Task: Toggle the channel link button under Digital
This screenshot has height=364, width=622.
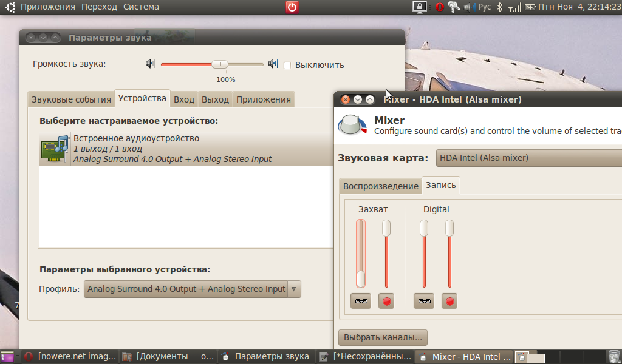Action: pos(423,301)
